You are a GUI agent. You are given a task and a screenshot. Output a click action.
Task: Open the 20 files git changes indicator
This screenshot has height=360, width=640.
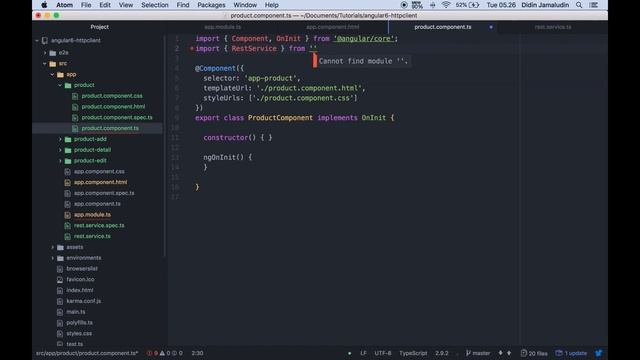click(534, 353)
